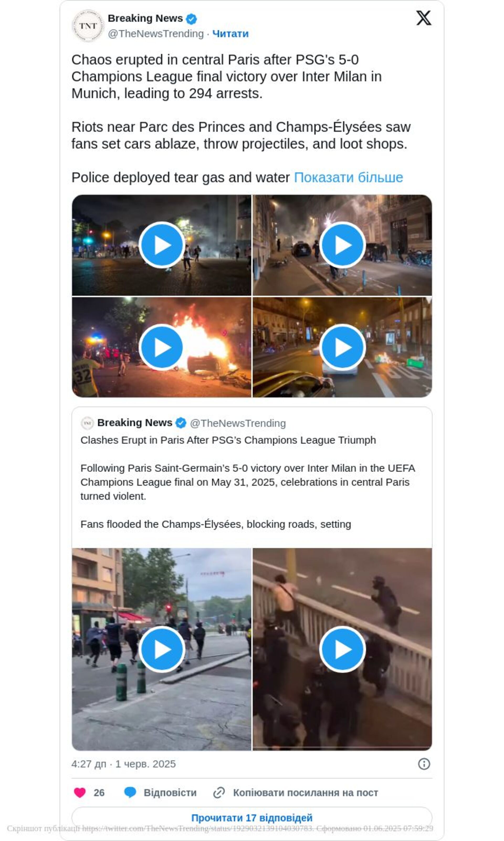Open the @TheNewsTrending handle in the header
504x841 pixels.
click(156, 34)
